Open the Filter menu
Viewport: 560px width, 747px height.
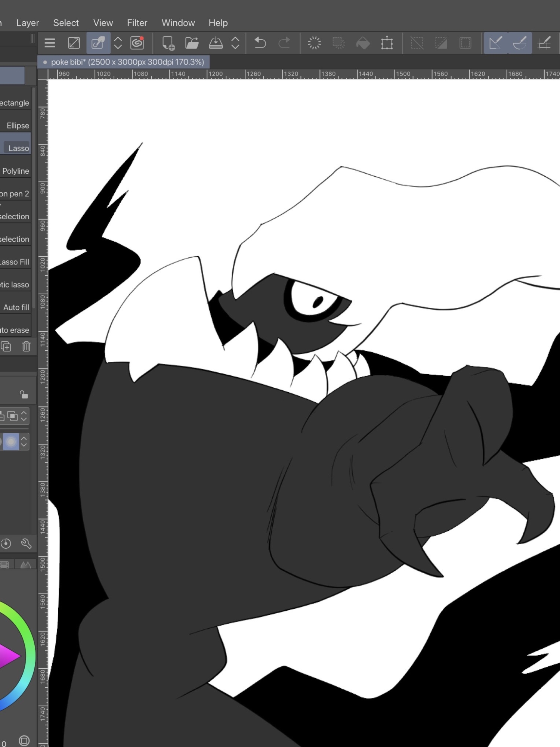click(x=137, y=23)
